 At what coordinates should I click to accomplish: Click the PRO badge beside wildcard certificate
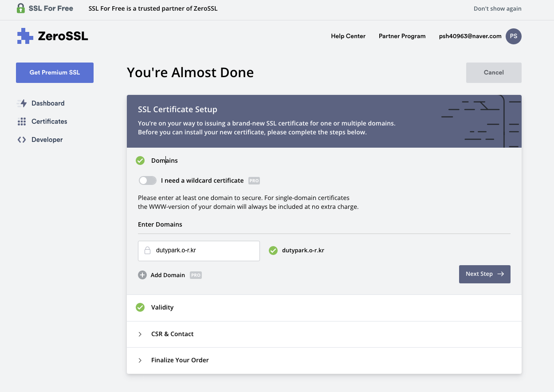254,180
